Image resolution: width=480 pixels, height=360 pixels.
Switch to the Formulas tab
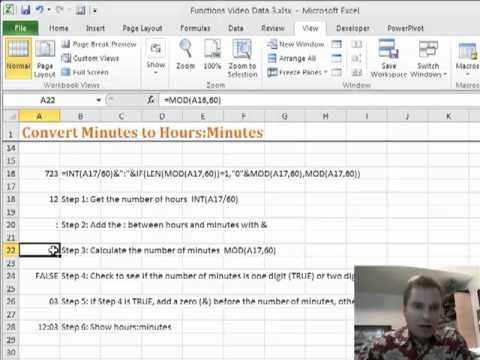coord(195,28)
